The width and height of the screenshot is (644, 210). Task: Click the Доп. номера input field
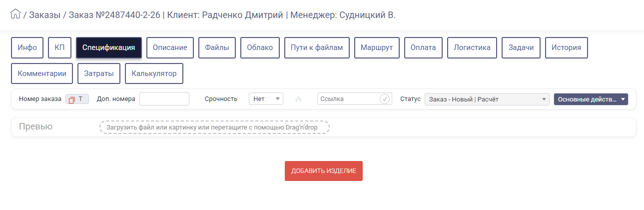pyautogui.click(x=164, y=99)
